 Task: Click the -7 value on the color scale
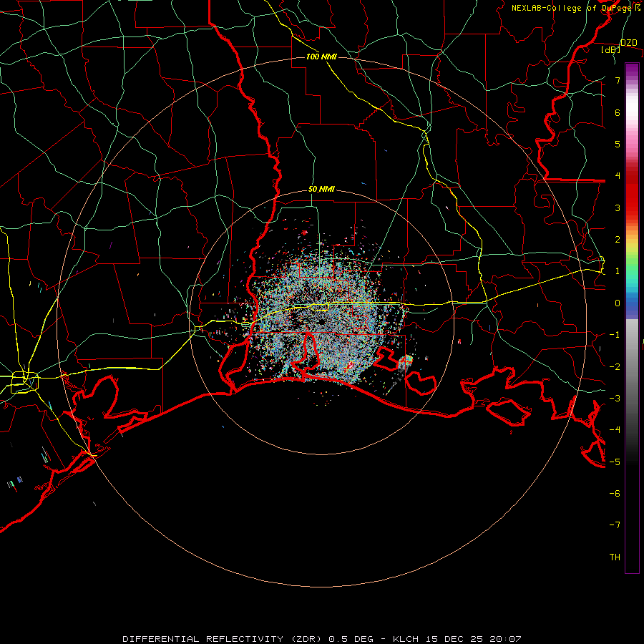coord(615,525)
